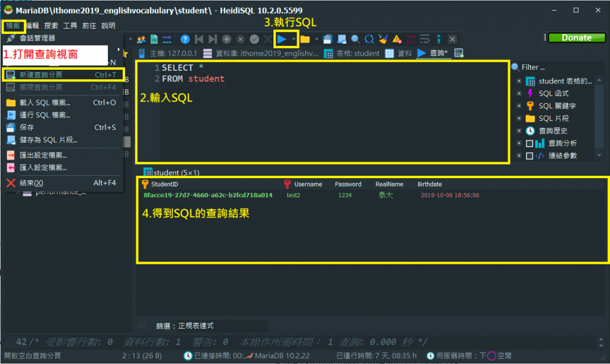Click the 正規表達式 filter input field
The height and width of the screenshot is (364, 610).
pos(223,326)
